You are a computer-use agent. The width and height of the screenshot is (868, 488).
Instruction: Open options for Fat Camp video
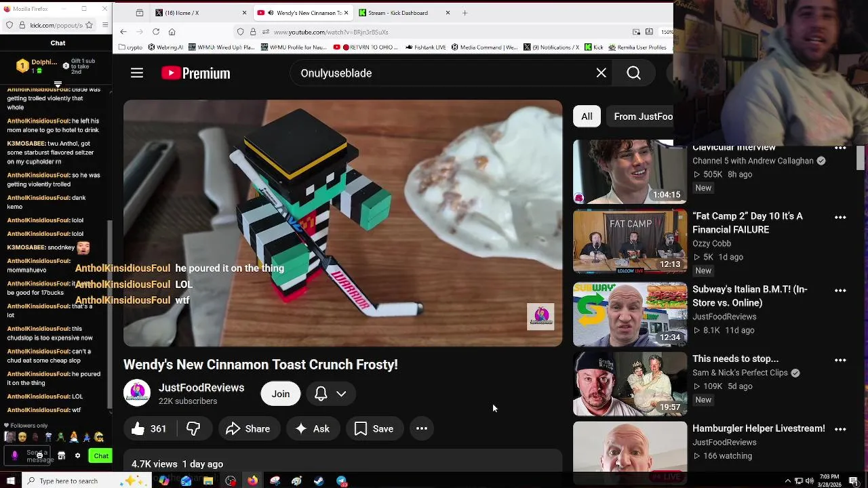pos(840,218)
